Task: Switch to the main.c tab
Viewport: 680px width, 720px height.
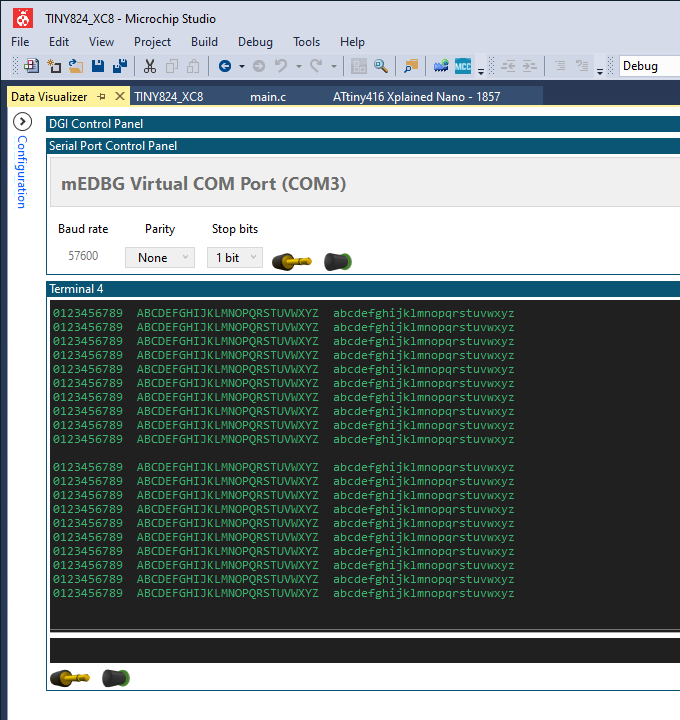Action: point(268,97)
